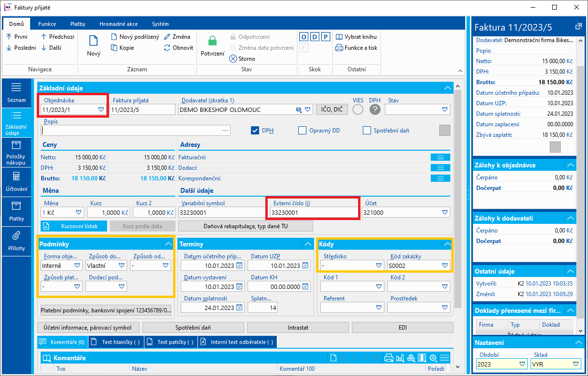Open settings gear in Komentáře toolbar

(434, 358)
